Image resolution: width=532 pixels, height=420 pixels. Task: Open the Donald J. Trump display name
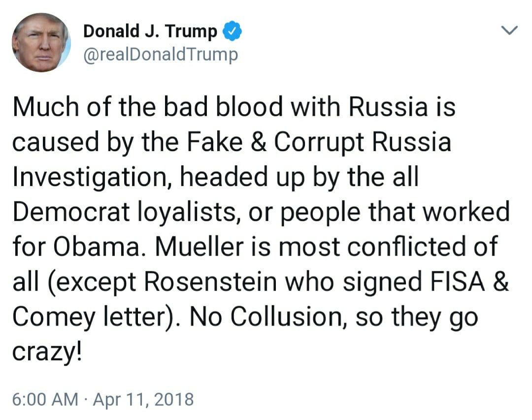tap(150, 32)
